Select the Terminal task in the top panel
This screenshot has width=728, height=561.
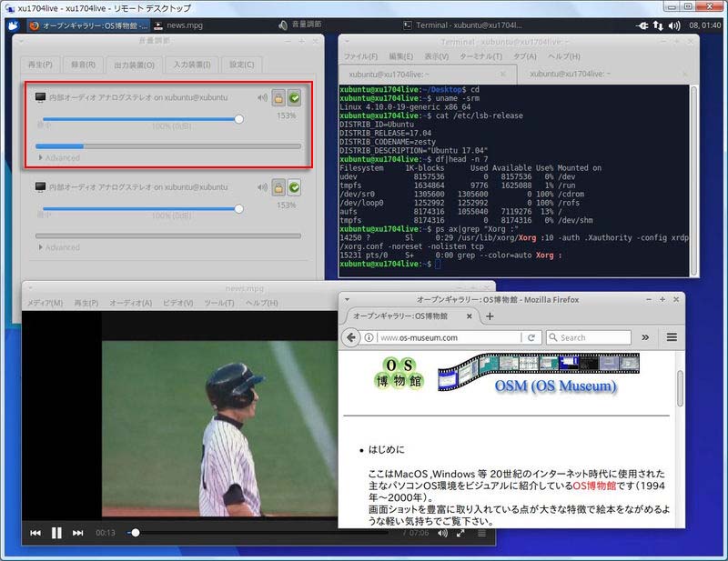(x=462, y=25)
